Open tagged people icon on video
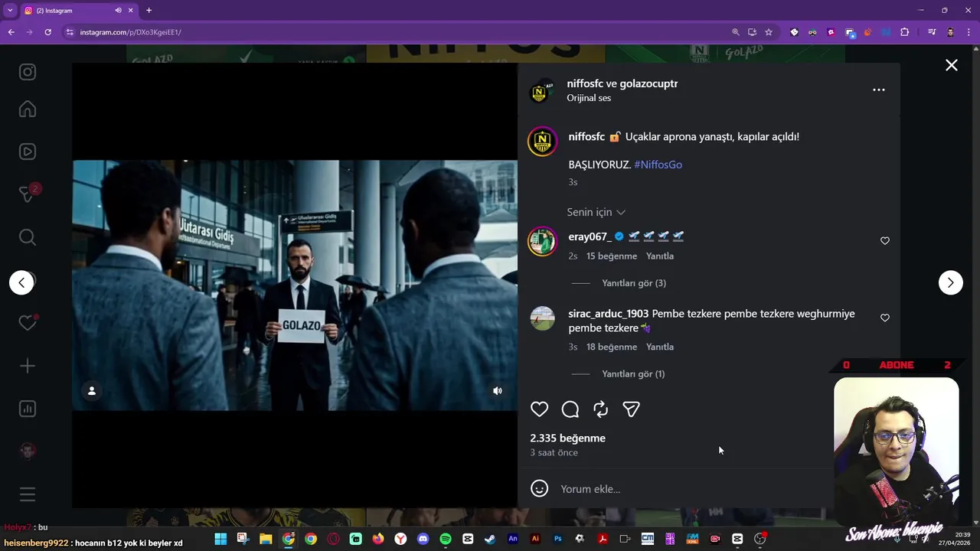The width and height of the screenshot is (980, 551). coord(92,391)
